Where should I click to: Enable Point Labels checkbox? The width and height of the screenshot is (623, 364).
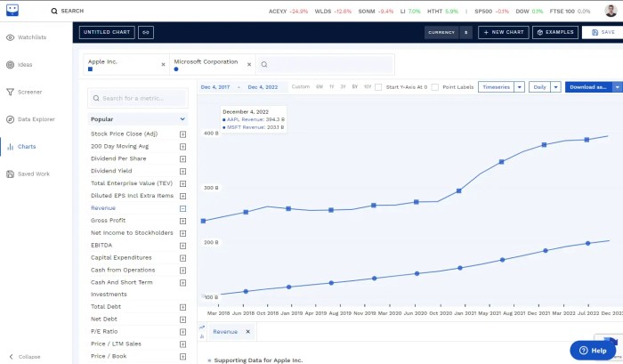(435, 87)
